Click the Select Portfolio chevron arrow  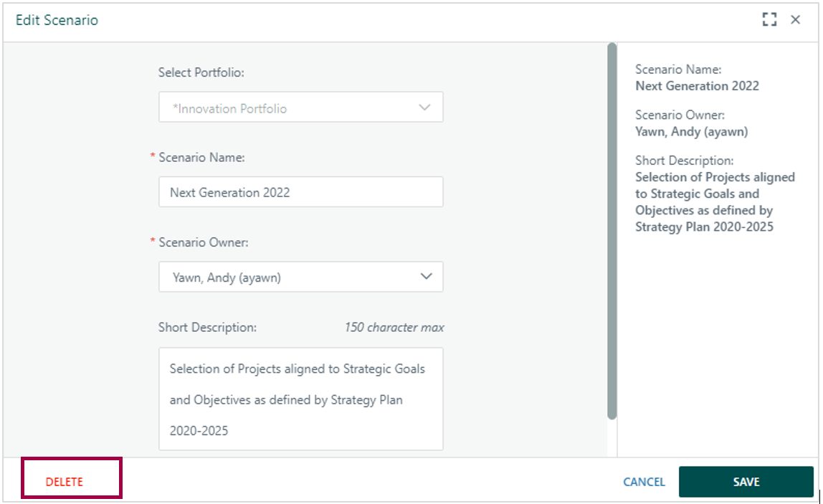pyautogui.click(x=424, y=108)
